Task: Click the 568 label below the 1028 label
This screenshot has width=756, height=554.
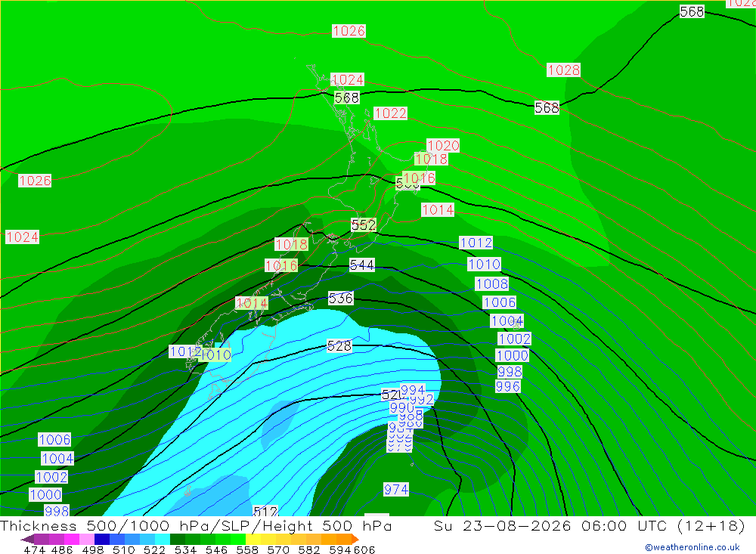Action: [x=547, y=107]
